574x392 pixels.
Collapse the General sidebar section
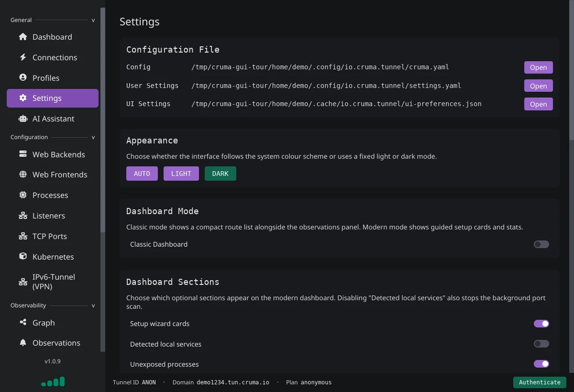coord(53,20)
